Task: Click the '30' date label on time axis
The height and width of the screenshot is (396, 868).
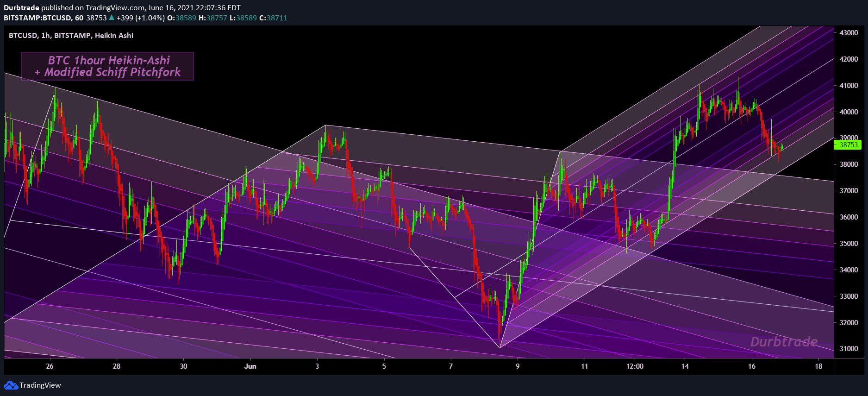Action: click(183, 366)
